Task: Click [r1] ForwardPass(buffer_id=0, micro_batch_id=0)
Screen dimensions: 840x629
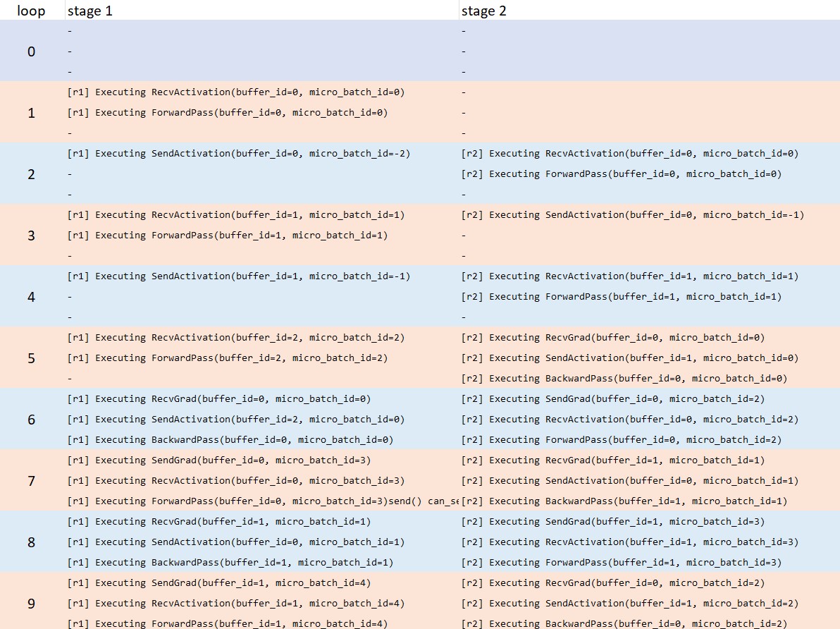Action: point(228,113)
